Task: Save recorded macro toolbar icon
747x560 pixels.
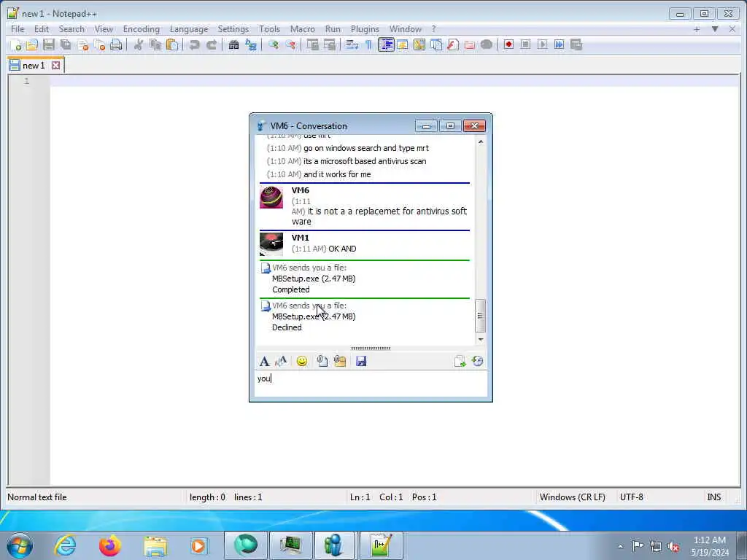Action: (x=576, y=44)
